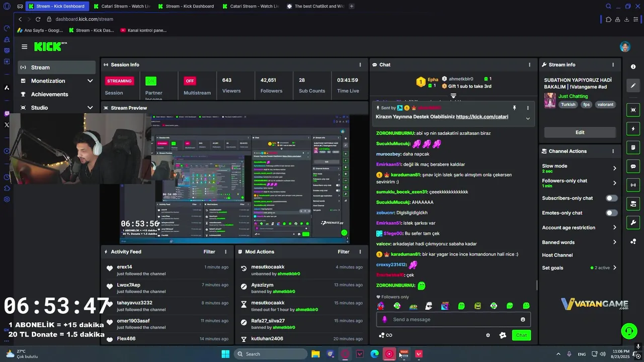Click the Just Chatting category link
Viewport: 644px width, 362px height.
pos(573,97)
